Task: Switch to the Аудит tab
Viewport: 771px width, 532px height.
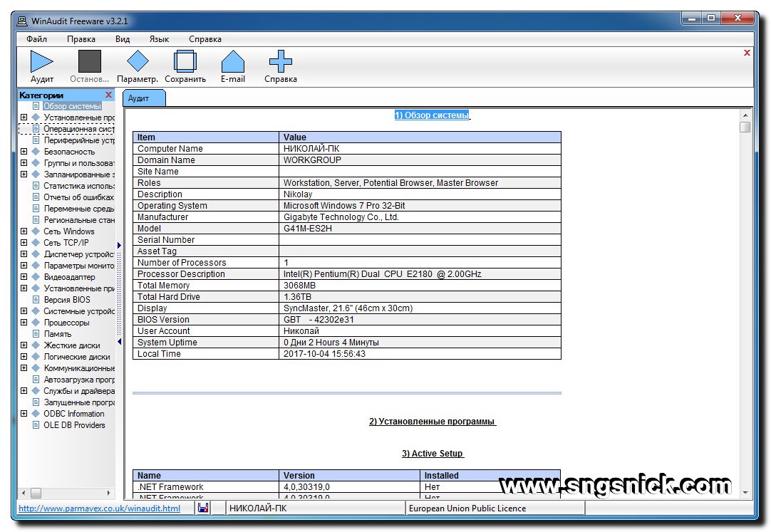Action: (x=143, y=98)
